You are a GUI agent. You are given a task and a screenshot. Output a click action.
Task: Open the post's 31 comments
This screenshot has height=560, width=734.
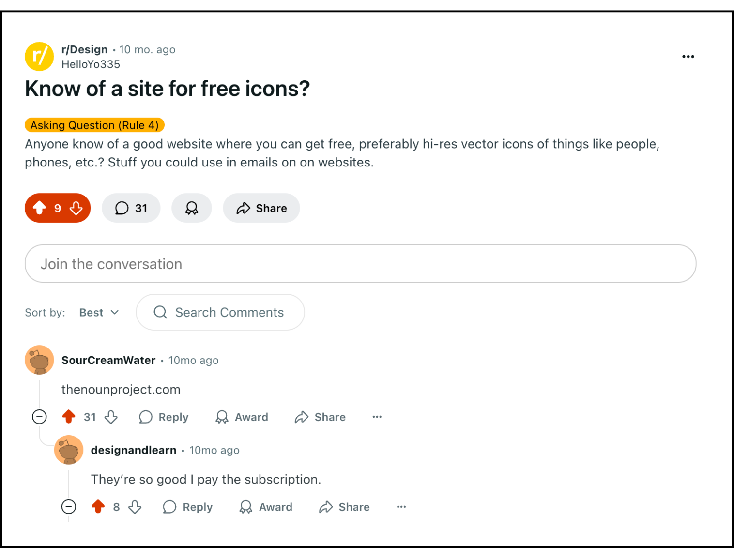(131, 208)
